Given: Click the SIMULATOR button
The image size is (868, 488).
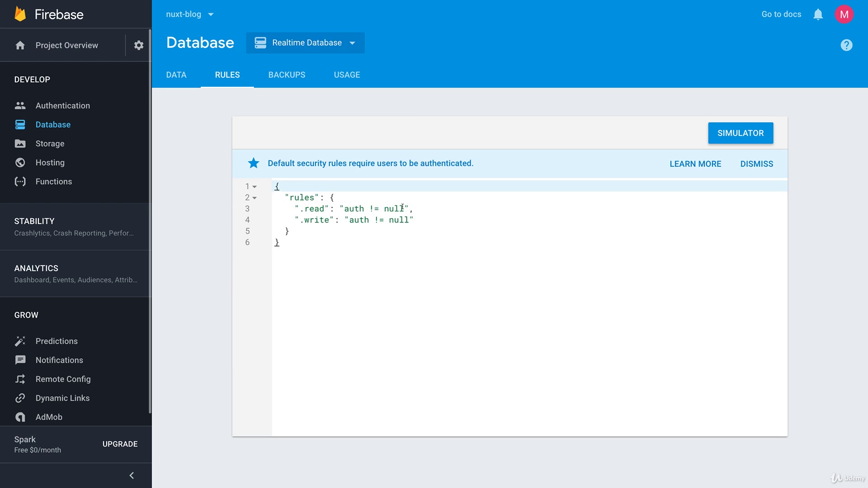Looking at the screenshot, I should tap(741, 133).
